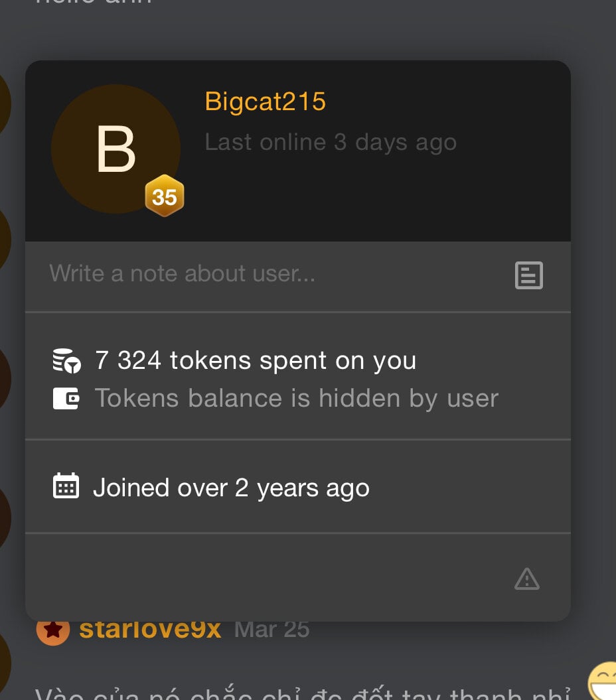This screenshot has height=700, width=616.
Task: Click the 'Last online 3 days ago' status
Action: pos(331,142)
